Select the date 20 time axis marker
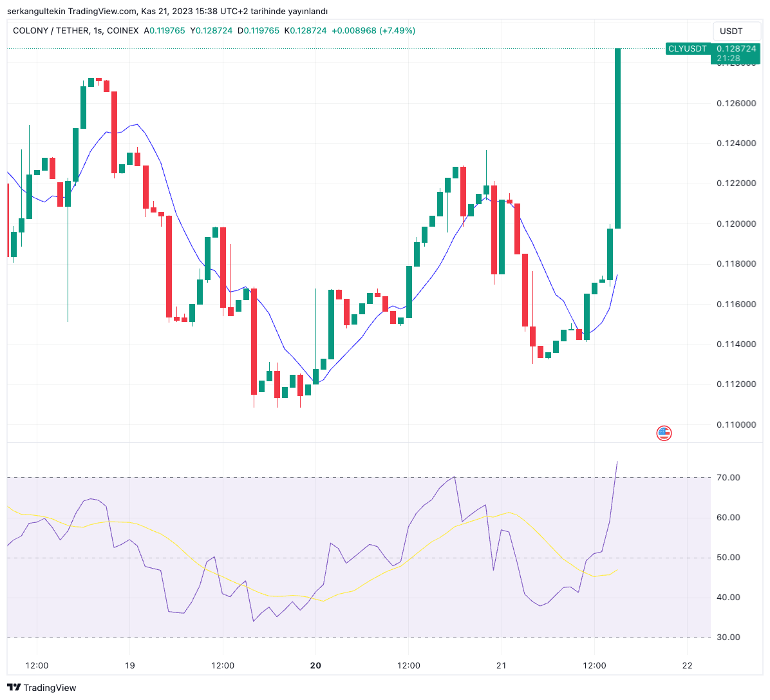The height and width of the screenshot is (700, 770). [x=315, y=666]
